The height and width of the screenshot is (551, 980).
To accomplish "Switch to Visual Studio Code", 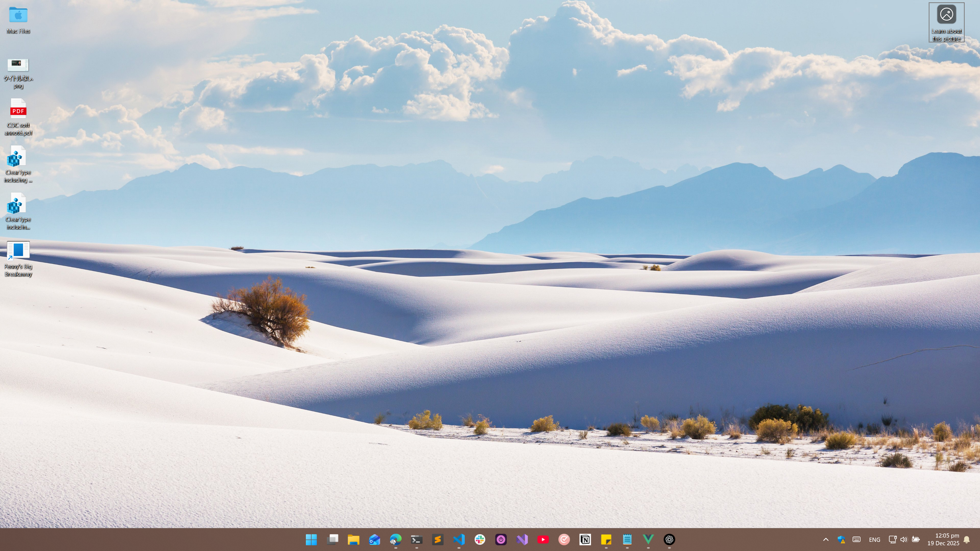I will (459, 540).
